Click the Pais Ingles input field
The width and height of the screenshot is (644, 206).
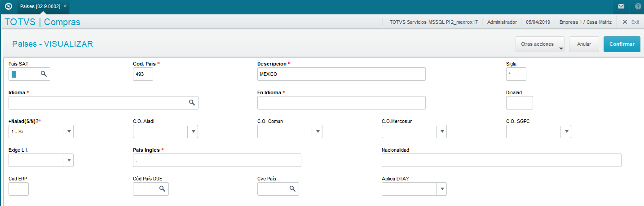pyautogui.click(x=217, y=160)
